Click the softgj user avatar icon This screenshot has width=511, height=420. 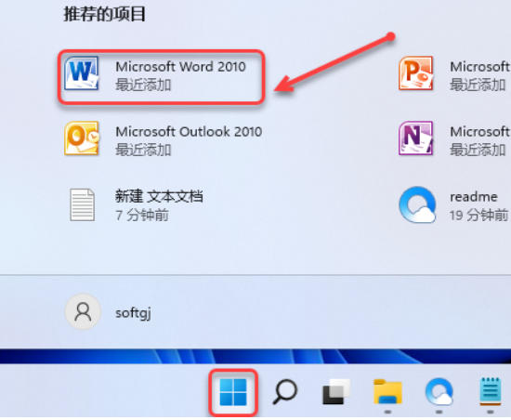coord(83,311)
